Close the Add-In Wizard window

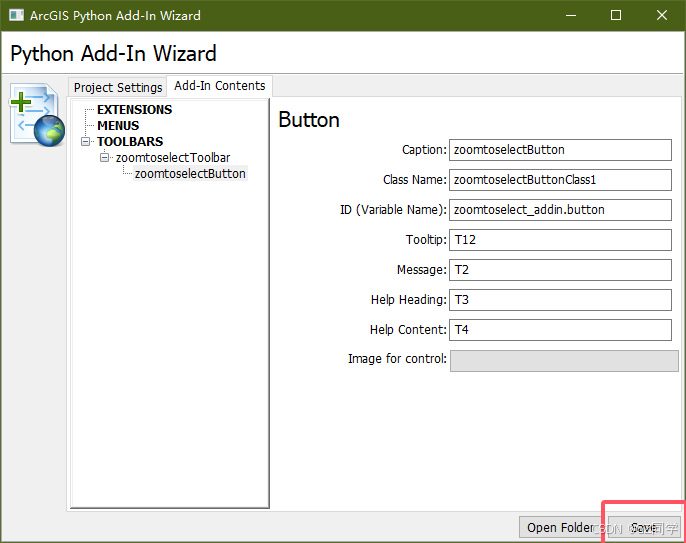coord(662,15)
